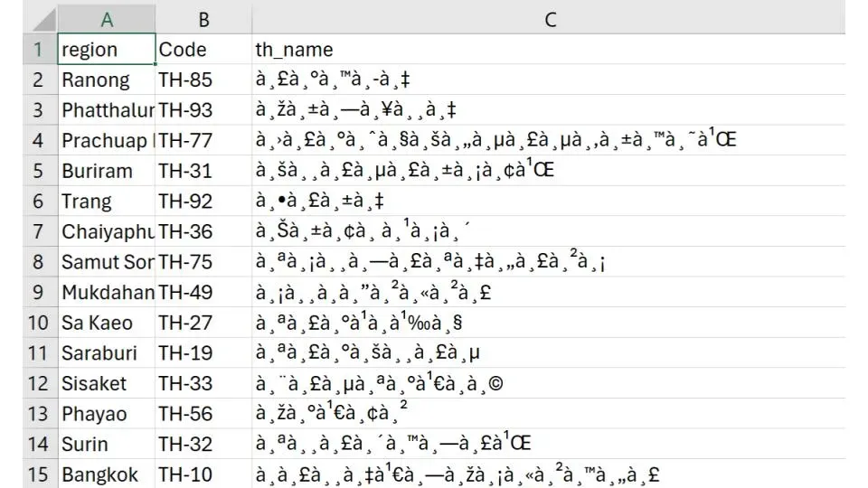The height and width of the screenshot is (488, 868).
Task: Select row 15 header
Action: (40, 474)
